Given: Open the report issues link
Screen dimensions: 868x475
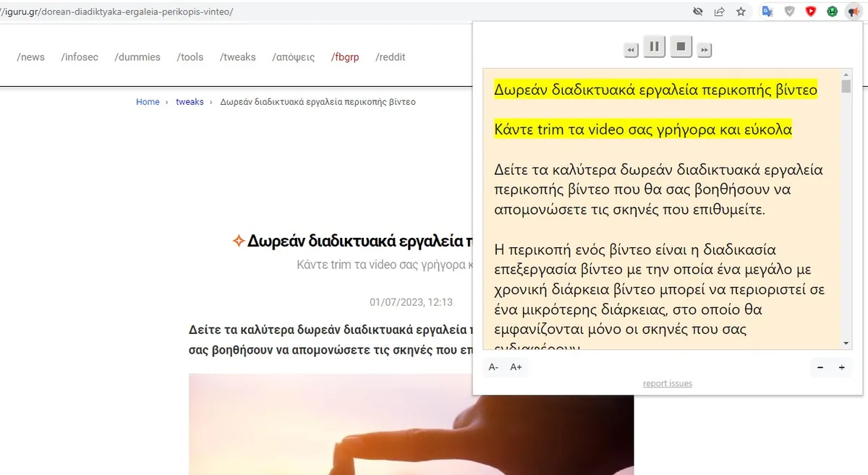Looking at the screenshot, I should [x=668, y=383].
